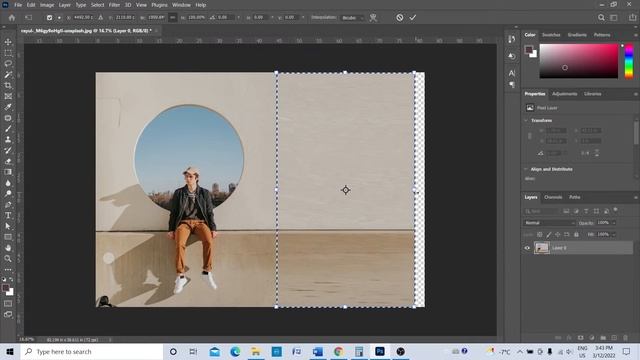Toggle visibility of Layer 0
The width and height of the screenshot is (640, 360).
(527, 248)
